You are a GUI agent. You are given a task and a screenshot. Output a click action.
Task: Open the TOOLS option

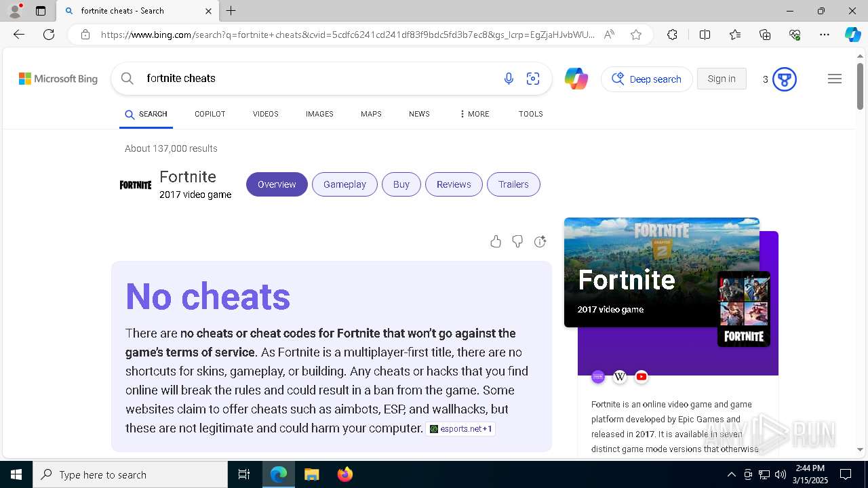pyautogui.click(x=531, y=114)
